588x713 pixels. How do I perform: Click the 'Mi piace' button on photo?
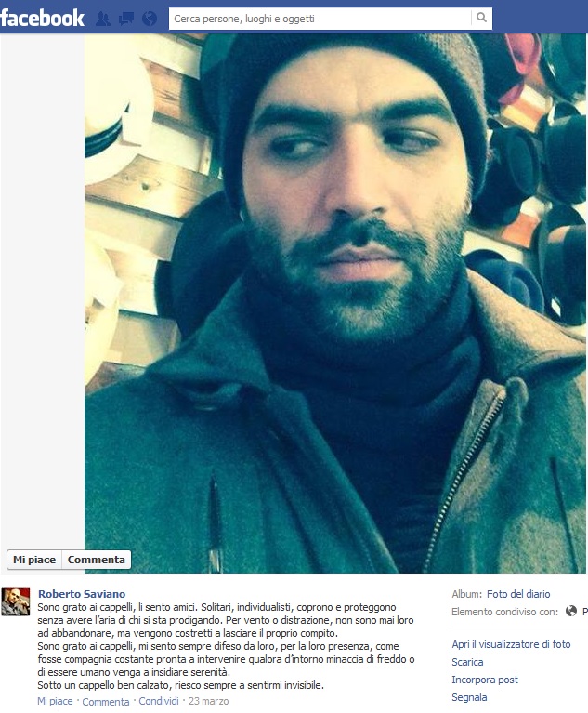pos(34,560)
